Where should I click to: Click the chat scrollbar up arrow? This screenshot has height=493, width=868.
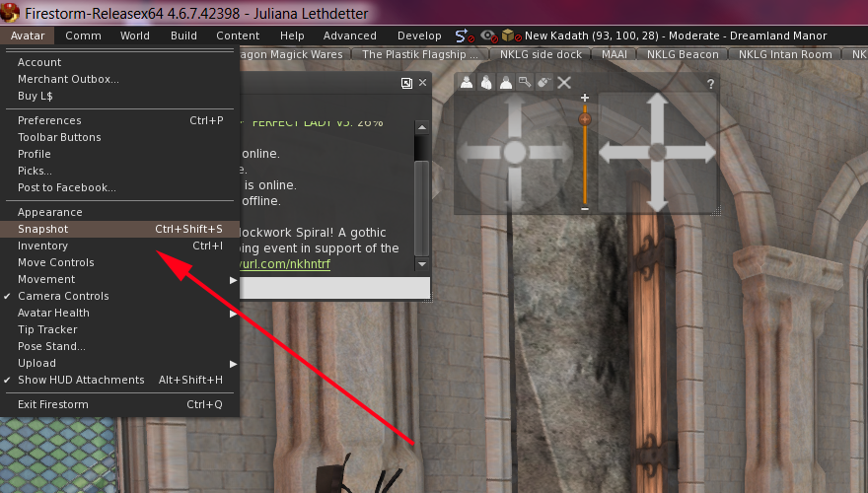pyautogui.click(x=422, y=127)
